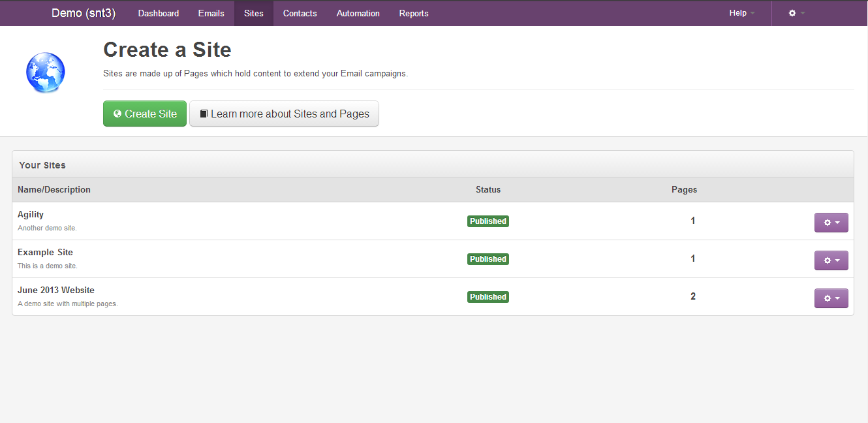The width and height of the screenshot is (868, 423).
Task: Open the Automation menu item
Action: pyautogui.click(x=358, y=13)
